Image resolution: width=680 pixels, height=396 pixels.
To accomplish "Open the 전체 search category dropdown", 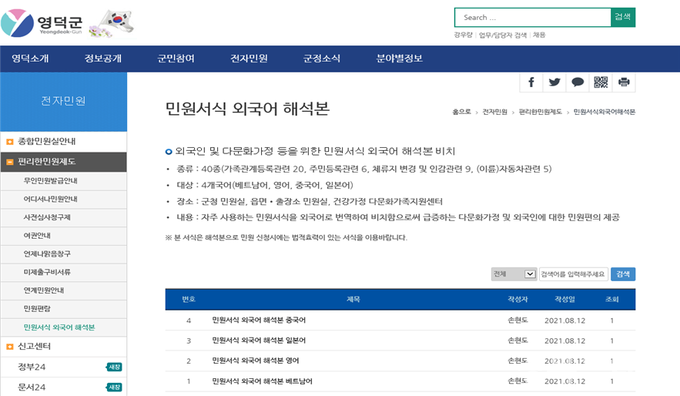I will (x=514, y=274).
